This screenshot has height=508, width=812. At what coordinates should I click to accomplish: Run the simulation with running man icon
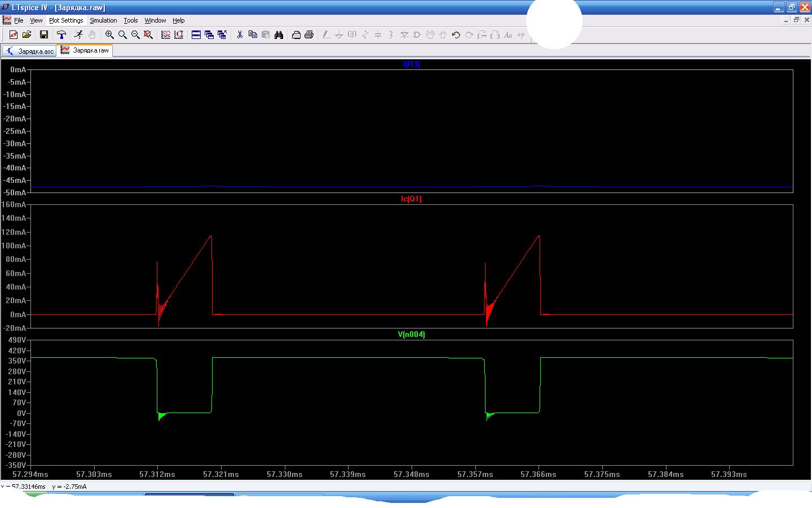click(x=78, y=35)
